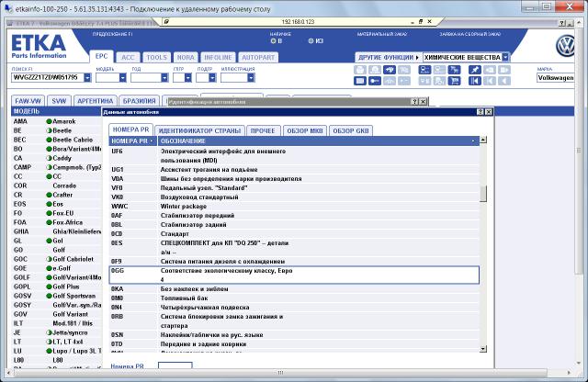Click the half-filled status dot beside Beetle

click(49, 130)
